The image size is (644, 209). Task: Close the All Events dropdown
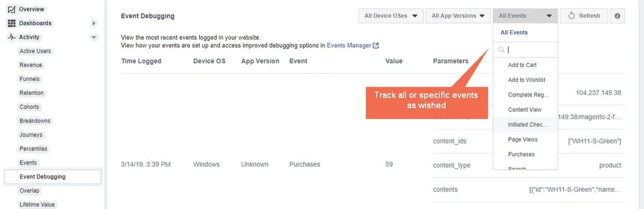pyautogui.click(x=525, y=16)
